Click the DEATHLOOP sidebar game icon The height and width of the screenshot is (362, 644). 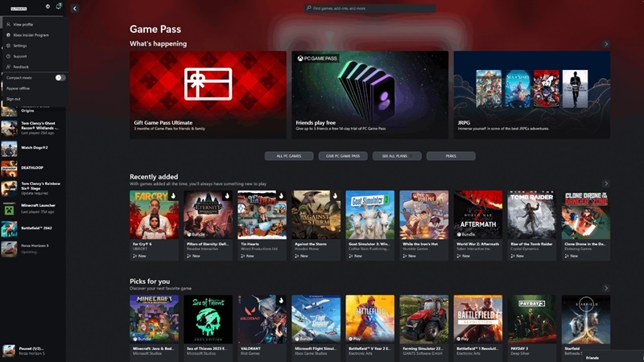click(9, 168)
